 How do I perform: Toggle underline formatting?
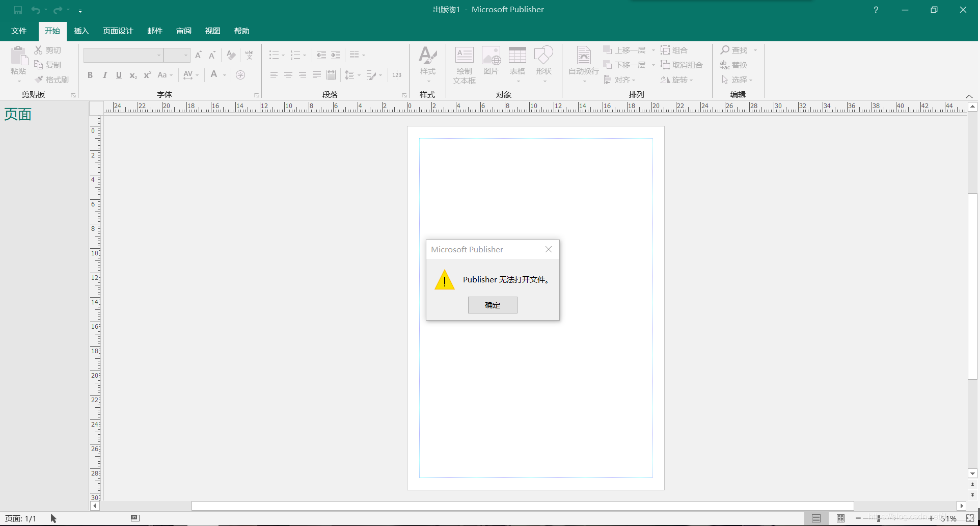[119, 75]
